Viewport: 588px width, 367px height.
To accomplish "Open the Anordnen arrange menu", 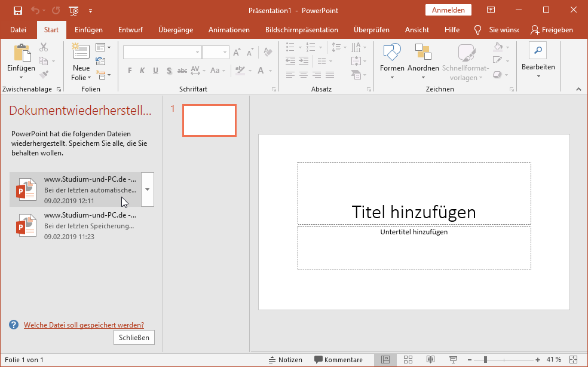I will pos(423,62).
